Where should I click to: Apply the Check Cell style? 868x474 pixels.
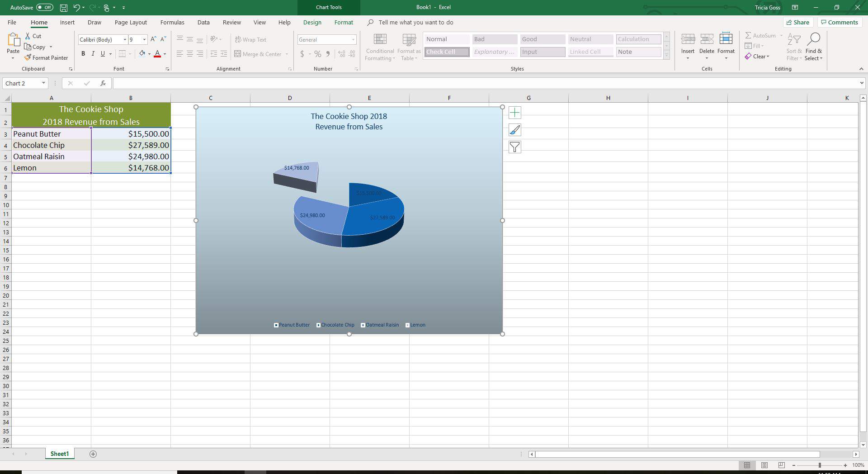tap(447, 52)
